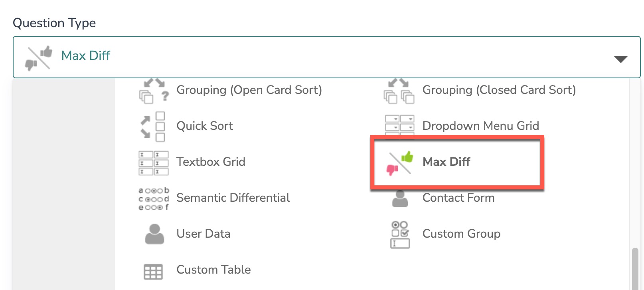Select the Contact Form option
Viewport: 644px width, 290px height.
pyautogui.click(x=458, y=198)
